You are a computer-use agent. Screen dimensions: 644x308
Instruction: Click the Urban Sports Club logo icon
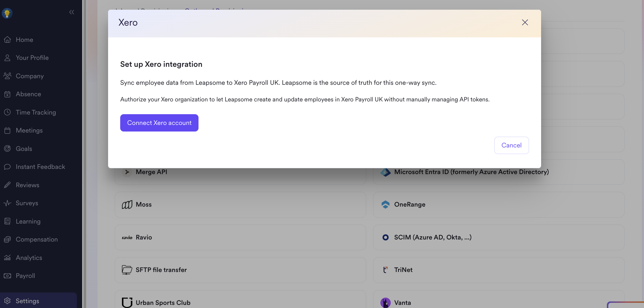pyautogui.click(x=127, y=302)
